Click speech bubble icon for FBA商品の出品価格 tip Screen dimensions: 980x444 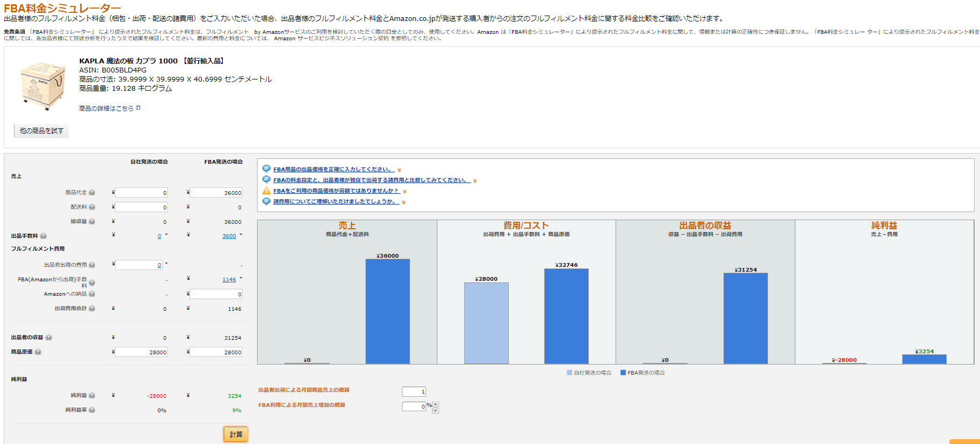[x=266, y=169]
